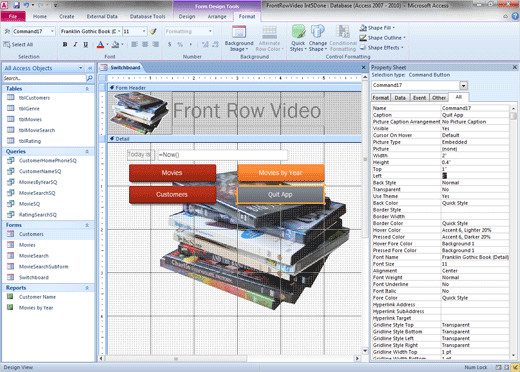Switch to the Design ribbon tab

pos(187,16)
